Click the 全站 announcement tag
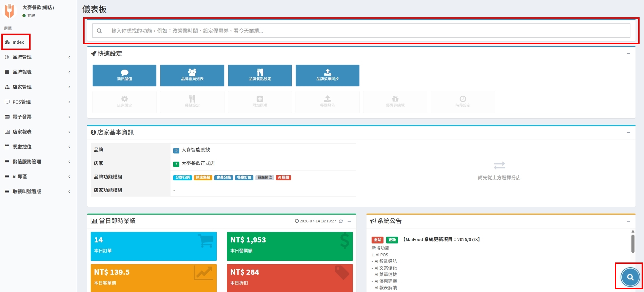The height and width of the screenshot is (292, 644). (377, 240)
